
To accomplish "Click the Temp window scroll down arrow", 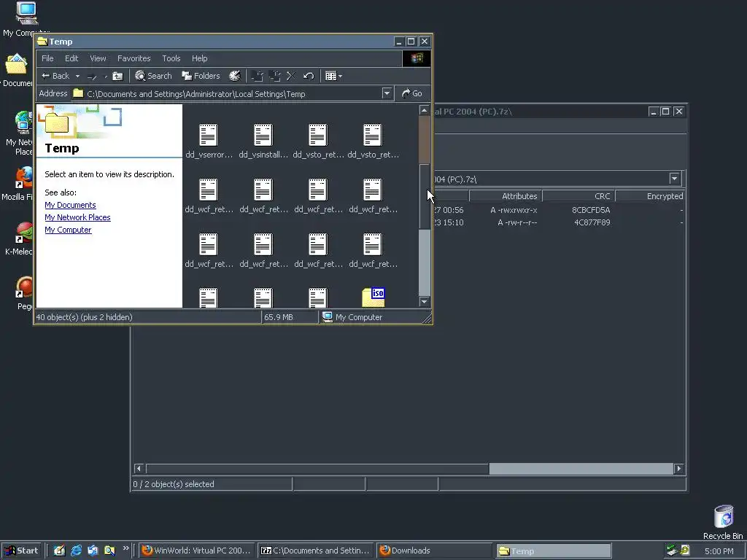I will (x=424, y=302).
